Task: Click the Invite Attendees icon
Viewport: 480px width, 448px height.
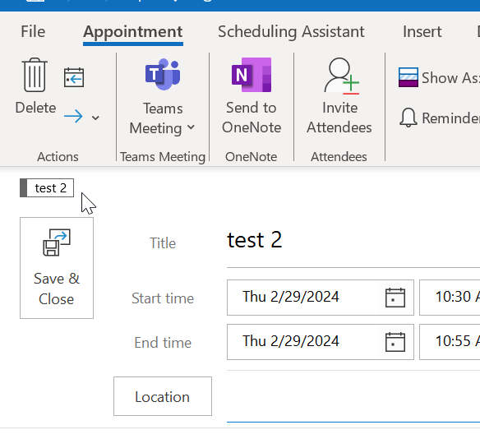Action: pos(341,76)
